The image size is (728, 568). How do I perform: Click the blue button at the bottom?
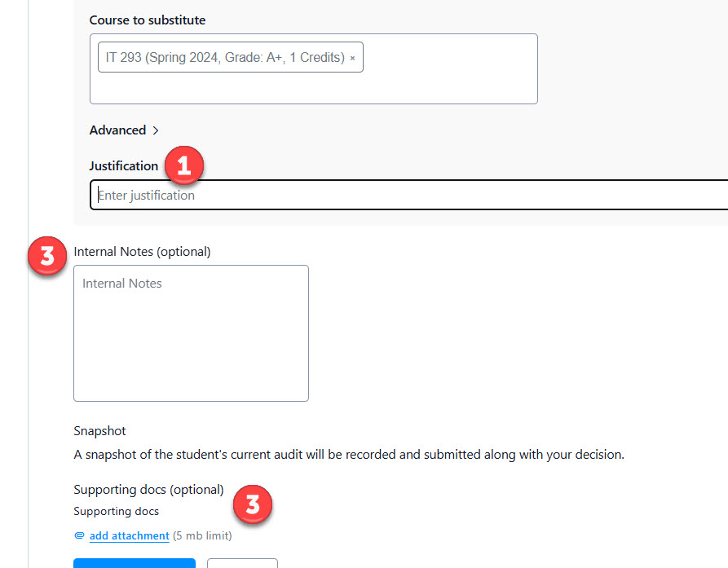coord(135,563)
